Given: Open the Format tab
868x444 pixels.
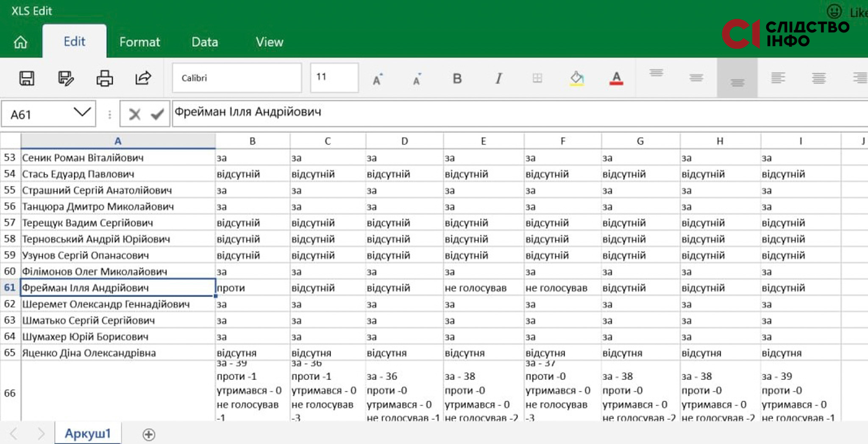Looking at the screenshot, I should pyautogui.click(x=139, y=42).
